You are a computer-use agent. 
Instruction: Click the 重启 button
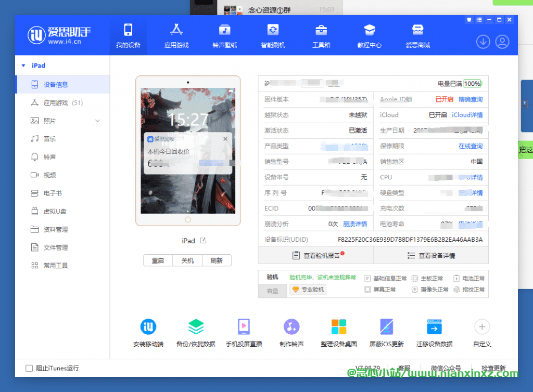158,260
